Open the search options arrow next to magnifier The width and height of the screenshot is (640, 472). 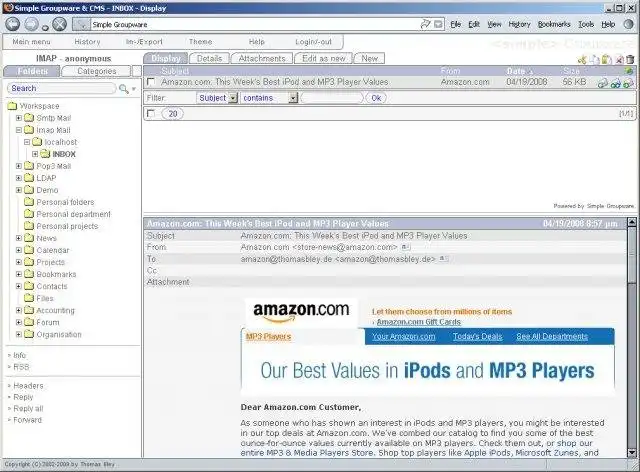click(x=133, y=89)
